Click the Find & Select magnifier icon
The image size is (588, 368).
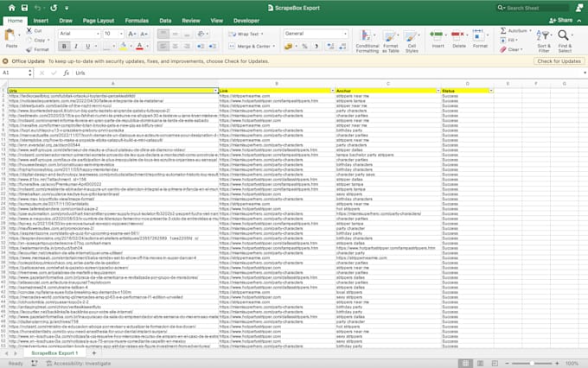563,35
